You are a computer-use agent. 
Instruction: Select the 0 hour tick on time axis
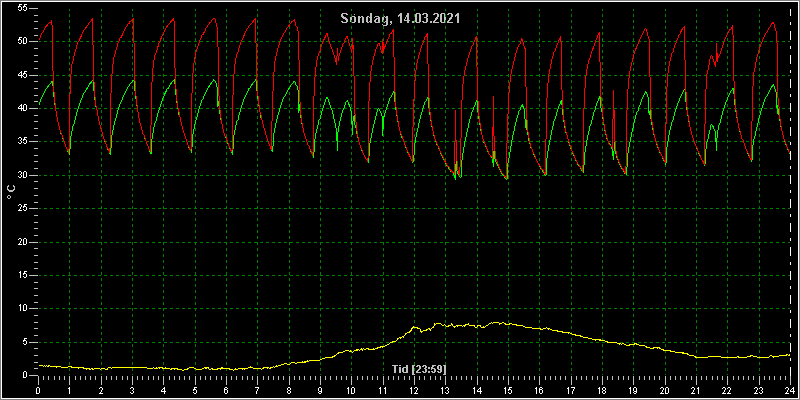[38, 390]
